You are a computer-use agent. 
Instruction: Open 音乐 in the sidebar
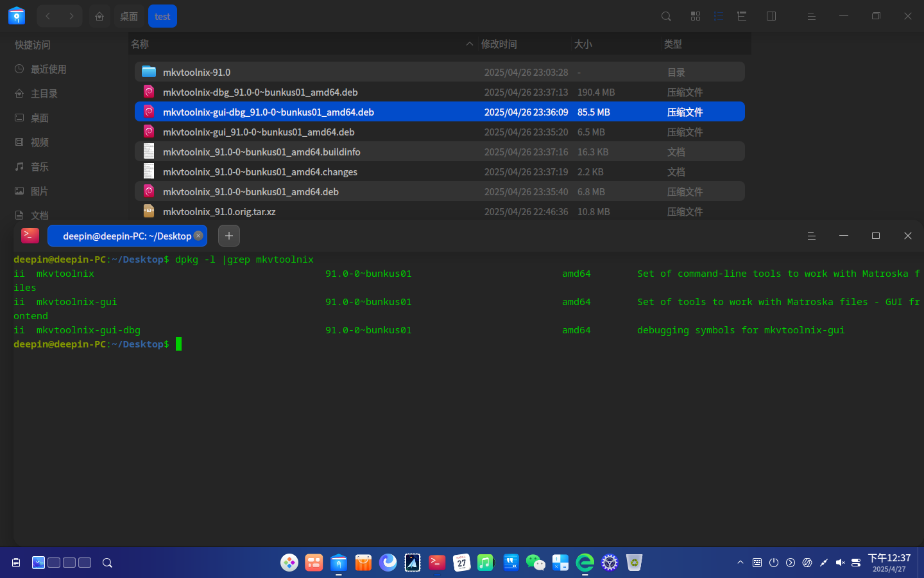click(x=39, y=166)
